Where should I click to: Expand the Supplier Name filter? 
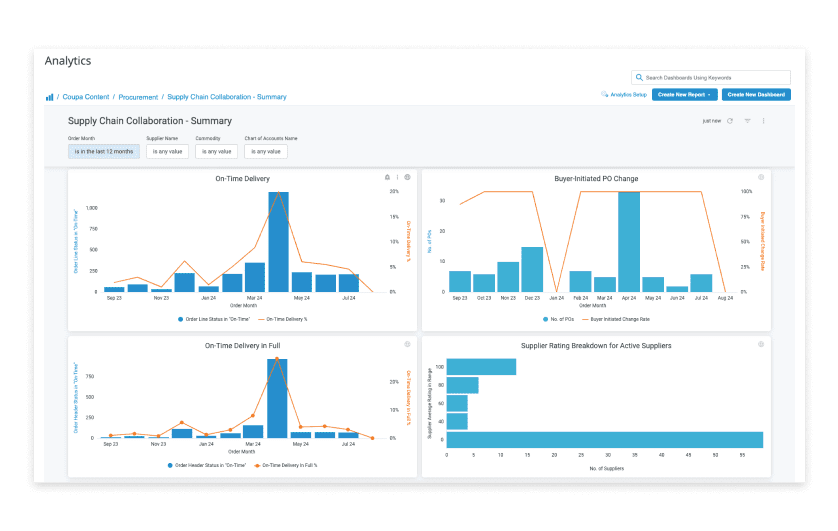[167, 152]
